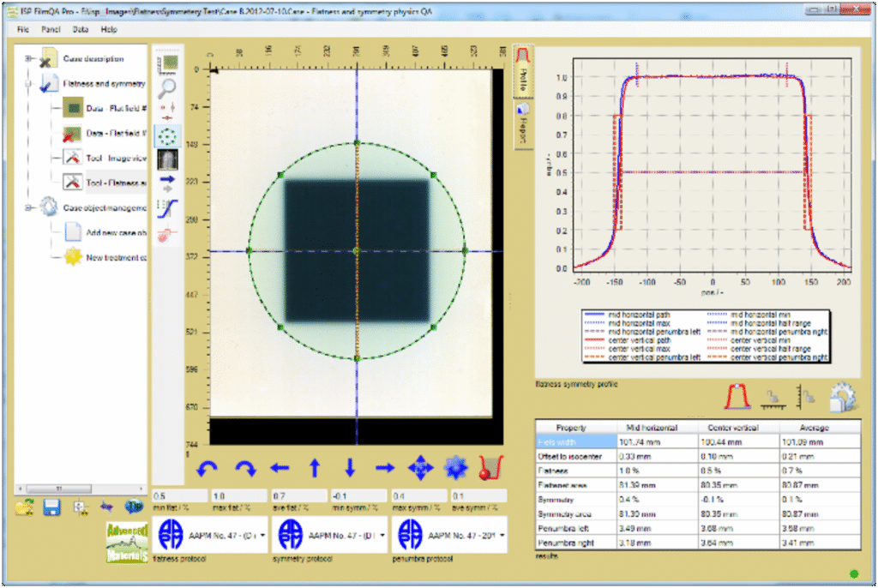The image size is (878, 588).
Task: Click the four-way move arrows icon
Action: pyautogui.click(x=420, y=468)
